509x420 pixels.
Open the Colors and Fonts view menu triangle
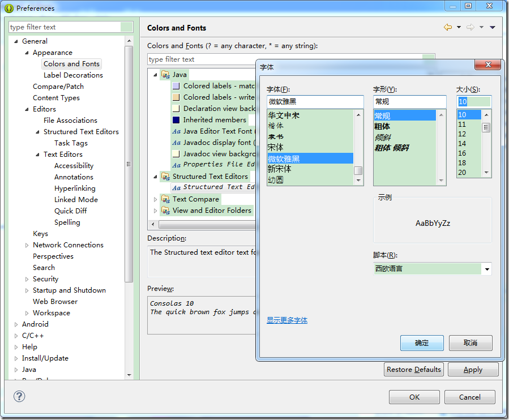point(493,27)
